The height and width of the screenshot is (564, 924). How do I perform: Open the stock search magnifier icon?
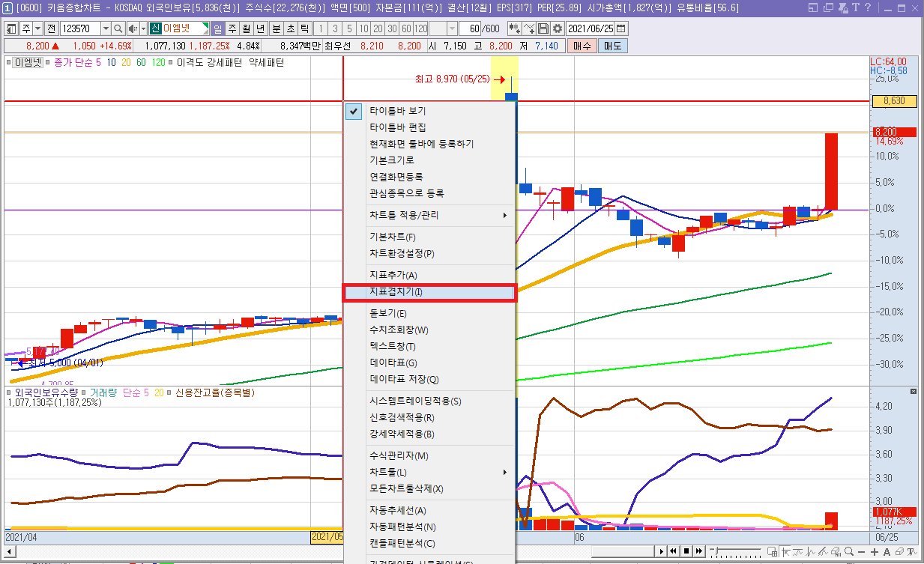118,28
